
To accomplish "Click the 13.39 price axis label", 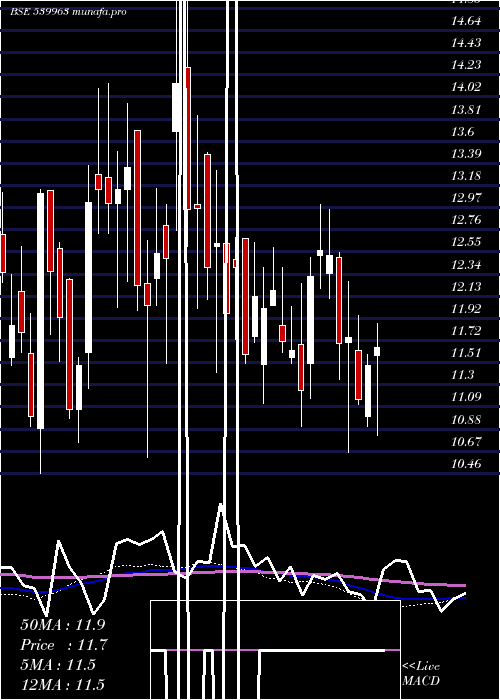I will 467,154.
